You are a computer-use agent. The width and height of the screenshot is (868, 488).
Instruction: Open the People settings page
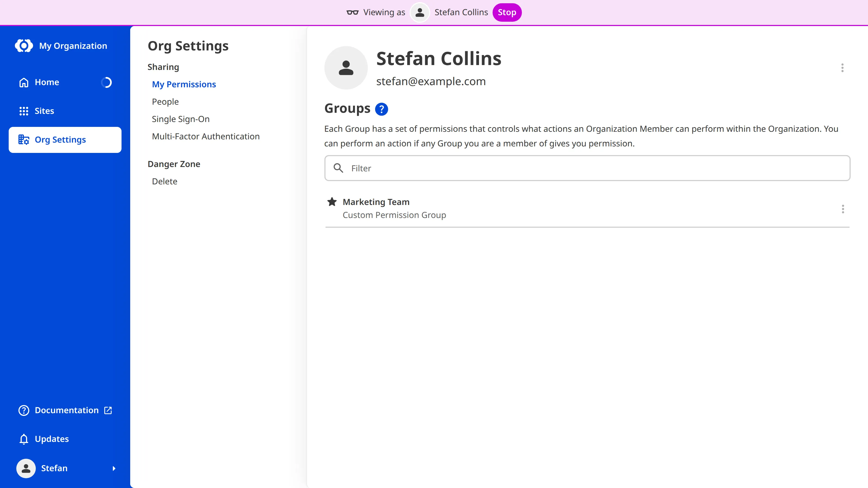tap(165, 102)
